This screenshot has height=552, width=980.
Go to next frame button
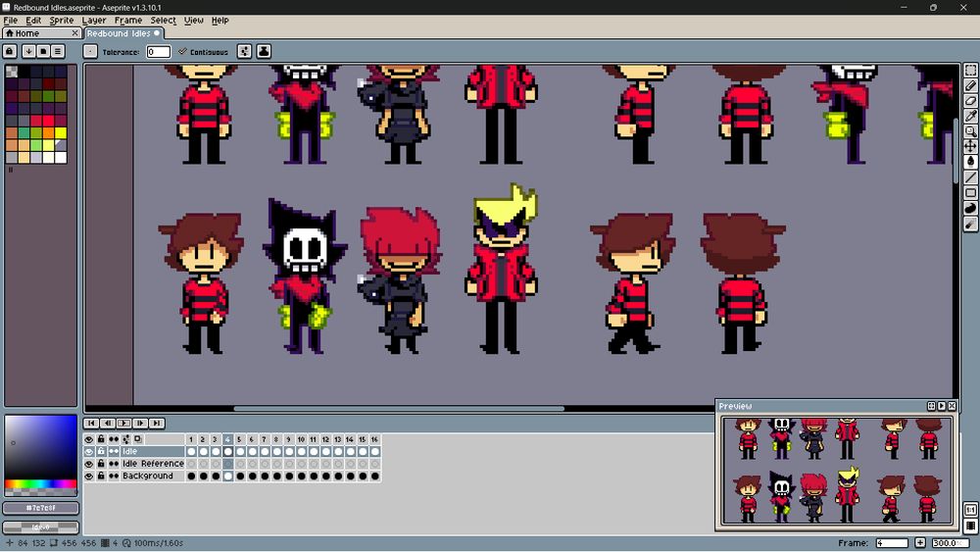click(140, 424)
